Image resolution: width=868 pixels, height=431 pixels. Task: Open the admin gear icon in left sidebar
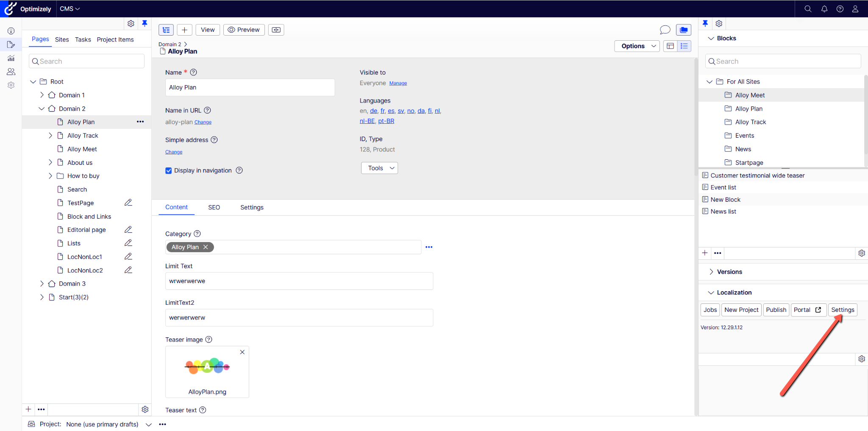(11, 85)
